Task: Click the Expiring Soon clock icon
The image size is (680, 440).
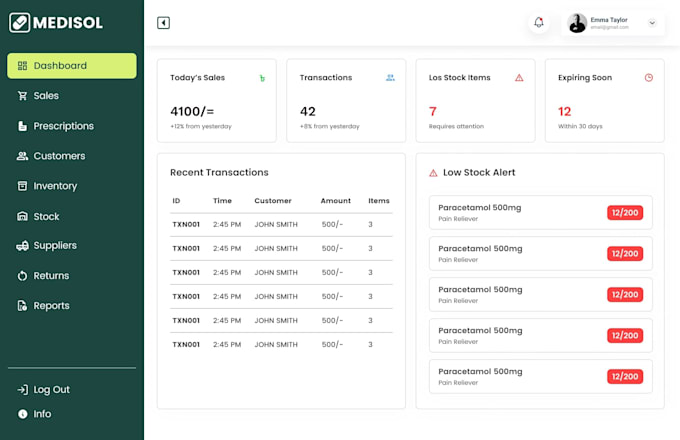Action: coord(649,78)
